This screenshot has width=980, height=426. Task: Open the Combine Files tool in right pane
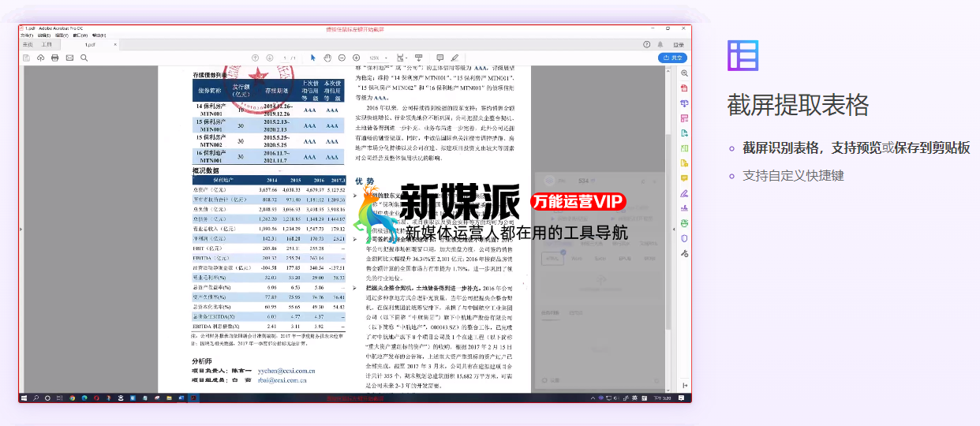tap(684, 103)
